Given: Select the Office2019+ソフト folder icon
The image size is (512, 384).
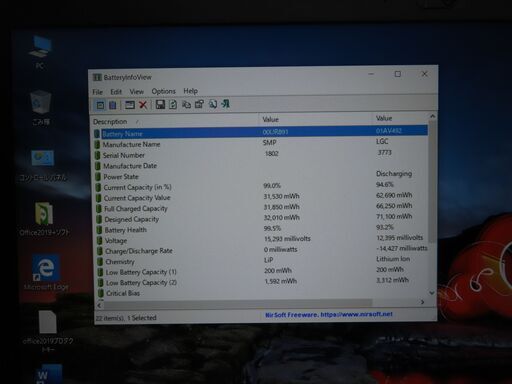Looking at the screenshot, I should [x=44, y=219].
